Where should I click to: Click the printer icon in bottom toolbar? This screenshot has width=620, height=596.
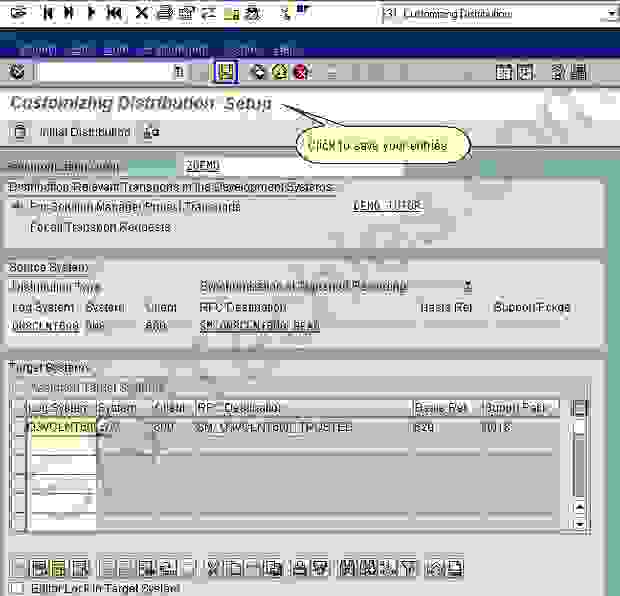pyautogui.click(x=301, y=569)
